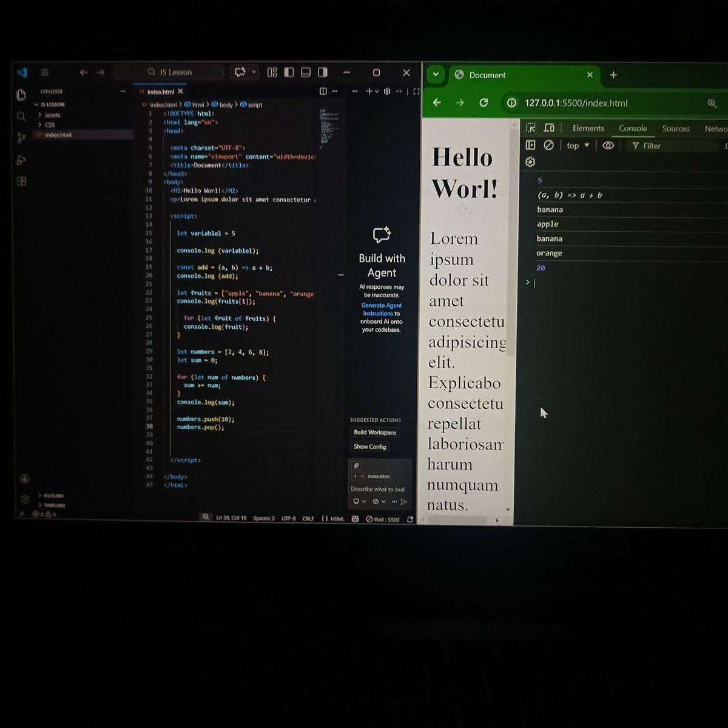Toggle the DevTools console sidebar
Image resolution: width=728 pixels, height=728 pixels.
530,146
